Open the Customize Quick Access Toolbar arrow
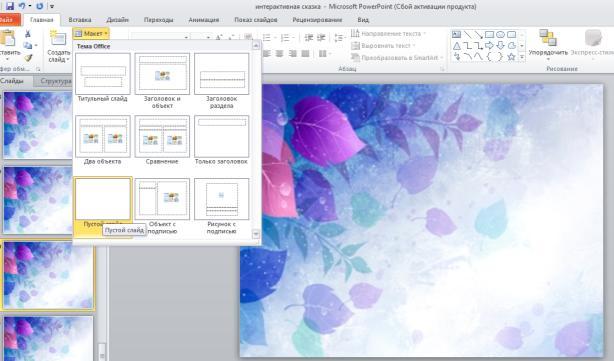 coord(52,7)
